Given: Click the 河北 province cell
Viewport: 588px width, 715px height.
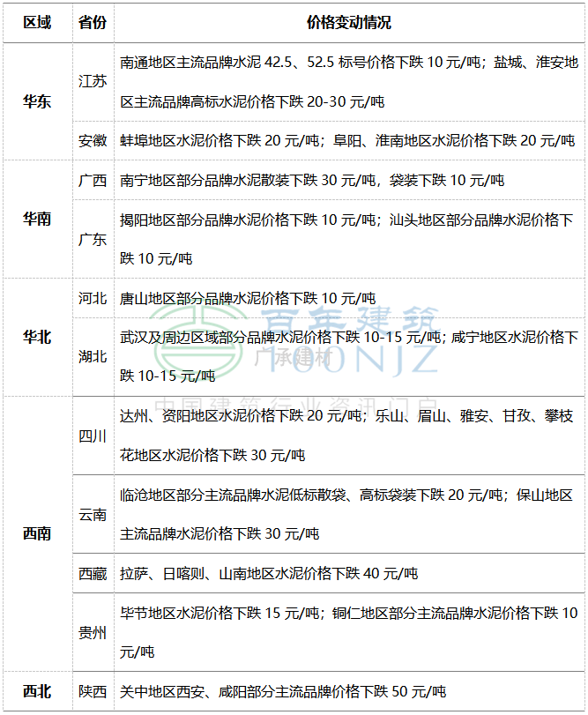Looking at the screenshot, I should 93,298.
